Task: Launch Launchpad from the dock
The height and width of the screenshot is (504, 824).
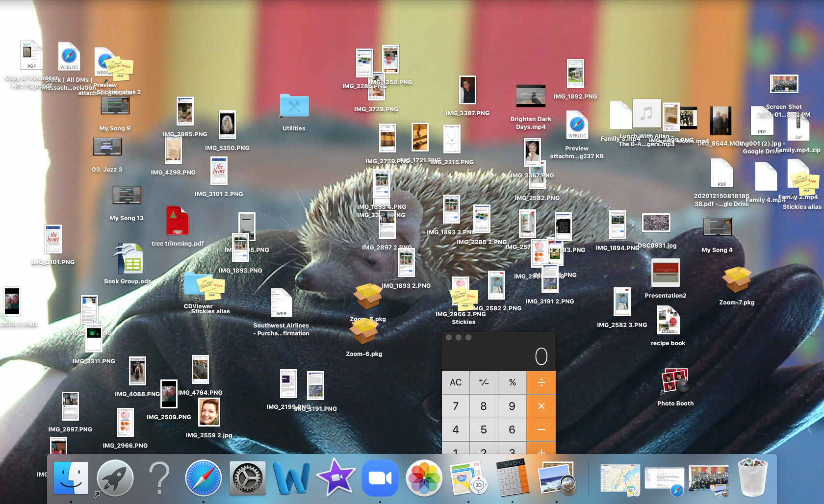Action: pos(115,478)
